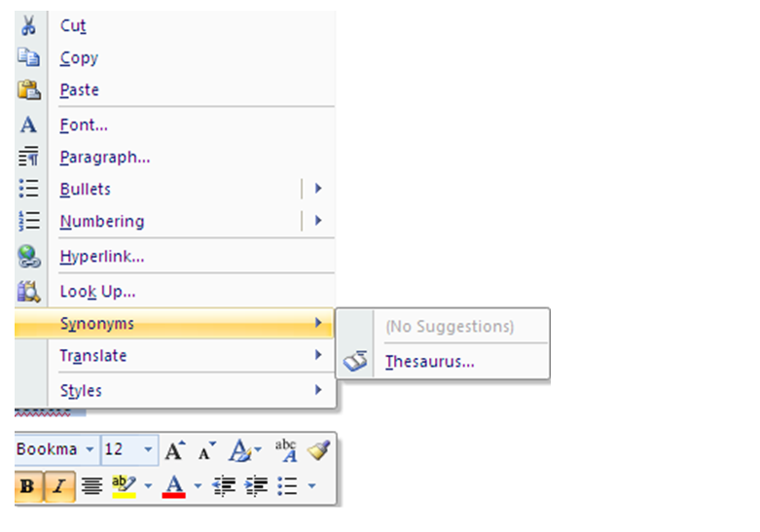Open the Paragraph... dialog

(x=104, y=157)
